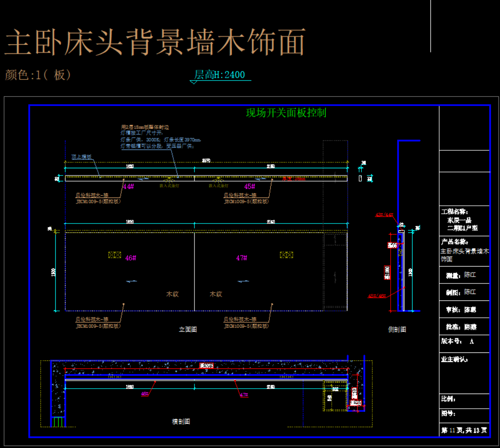Click the 横剖图 view label
Viewport: 500px width, 448px height.
coord(181,421)
